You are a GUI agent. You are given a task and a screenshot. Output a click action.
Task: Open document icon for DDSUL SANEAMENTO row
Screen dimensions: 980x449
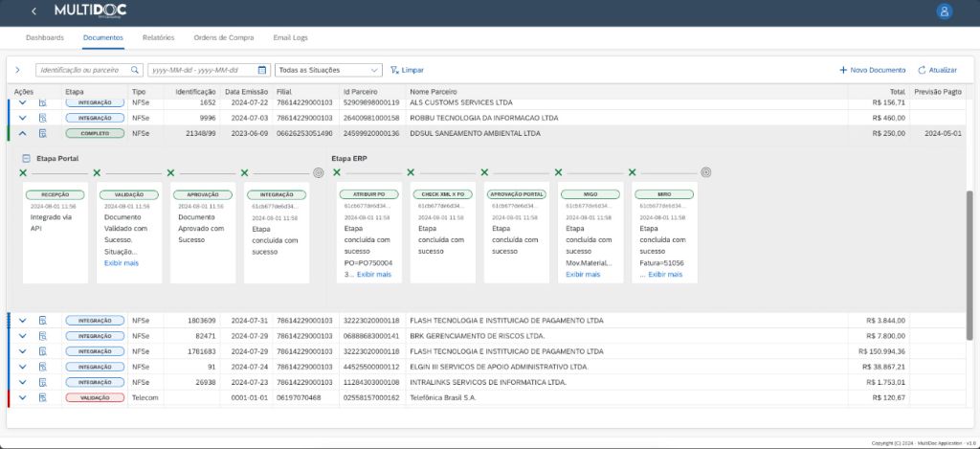click(43, 134)
